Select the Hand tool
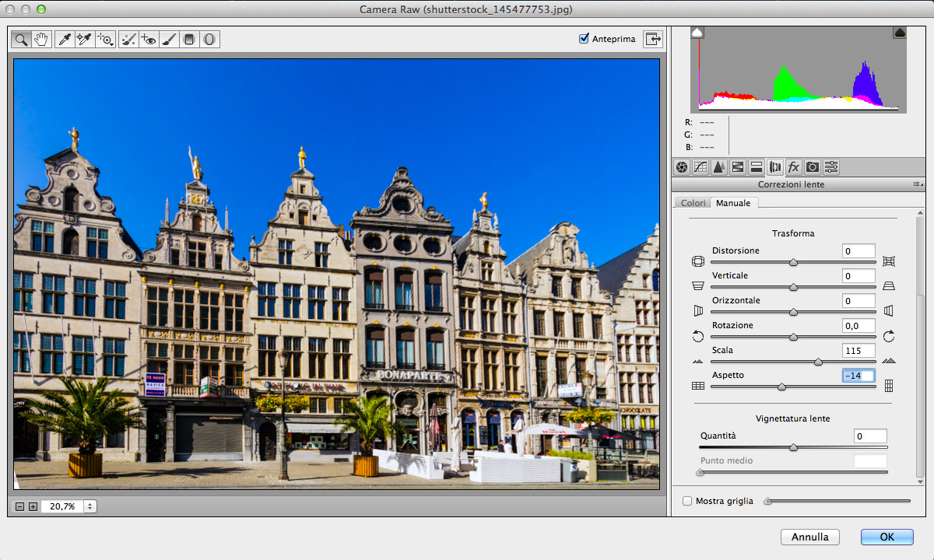934x560 pixels. coord(41,39)
